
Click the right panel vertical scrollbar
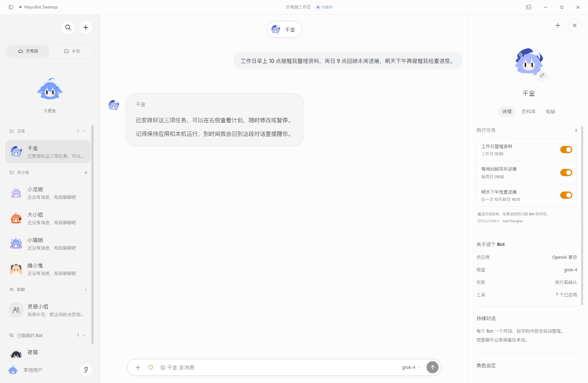[582, 216]
